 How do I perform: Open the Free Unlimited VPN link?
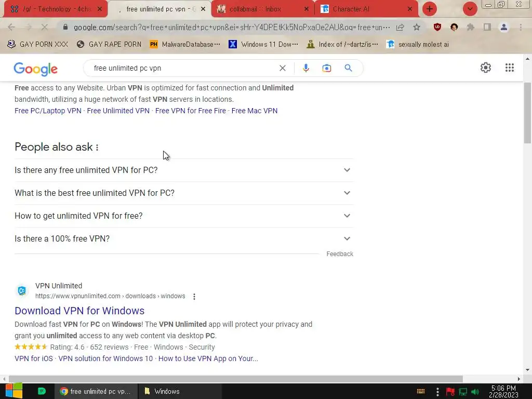[118, 111]
